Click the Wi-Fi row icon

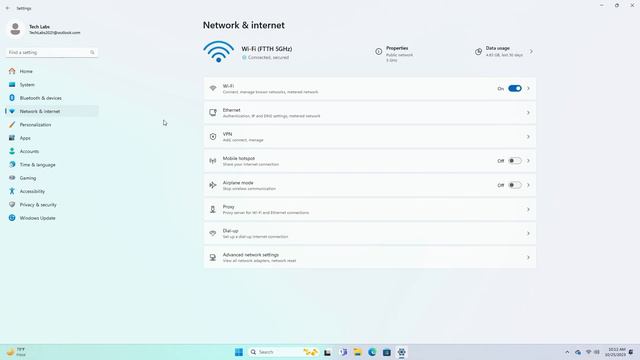213,89
